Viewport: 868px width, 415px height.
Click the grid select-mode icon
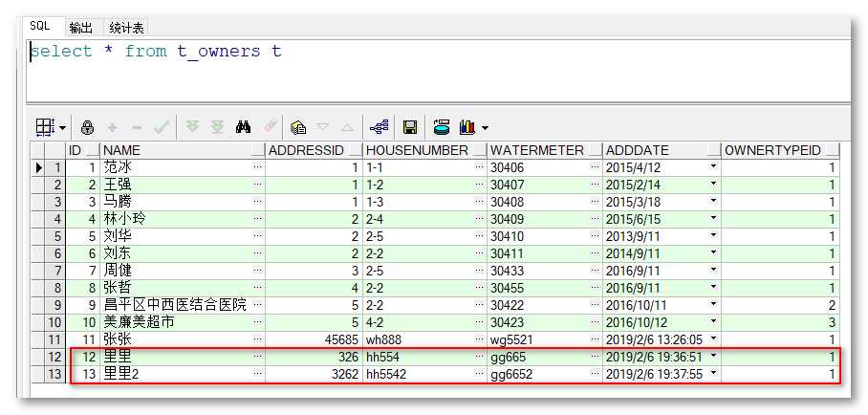click(44, 127)
